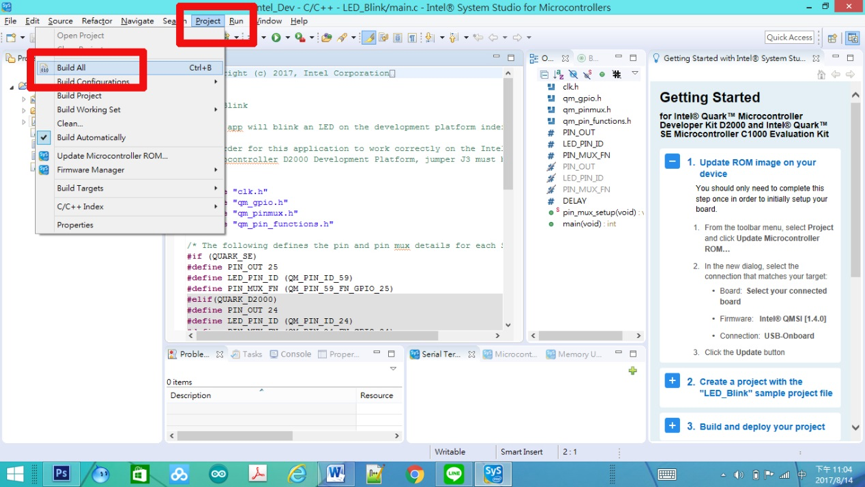
Task: Open LINE app from the taskbar
Action: tap(454, 474)
